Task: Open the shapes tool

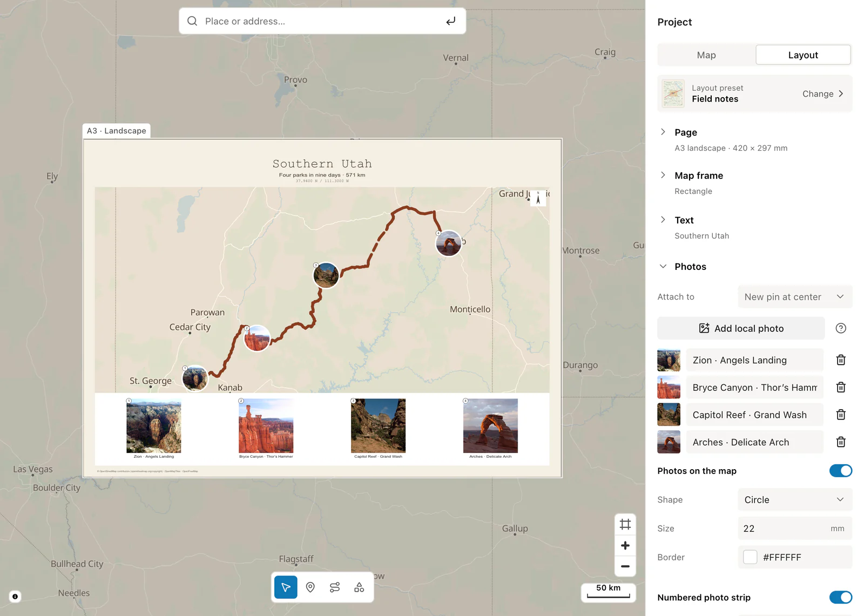Action: (359, 587)
